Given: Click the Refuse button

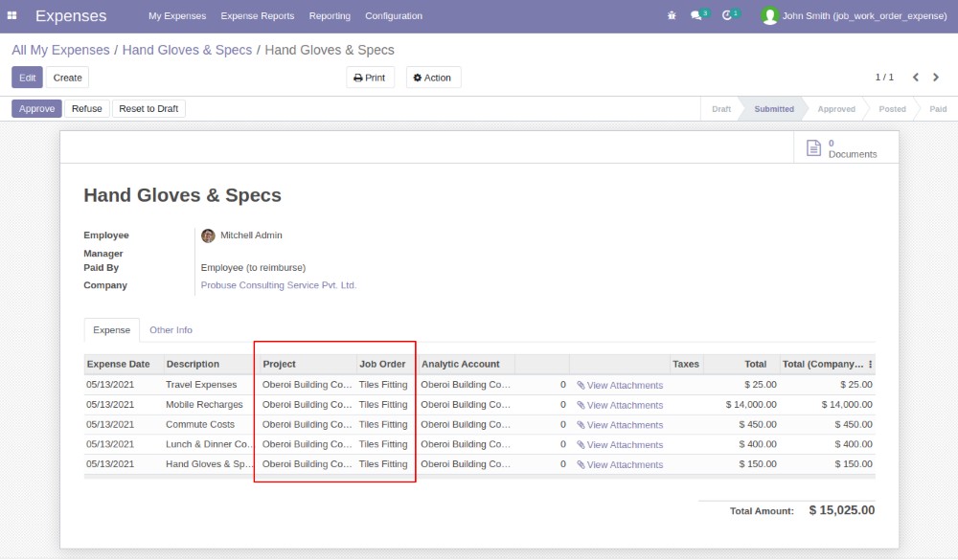Looking at the screenshot, I should point(86,109).
